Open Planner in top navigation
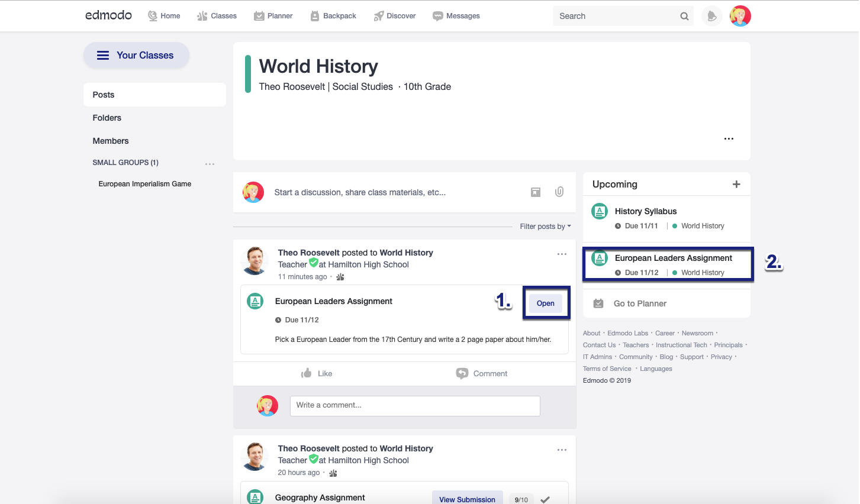Image resolution: width=860 pixels, height=504 pixels. click(273, 16)
